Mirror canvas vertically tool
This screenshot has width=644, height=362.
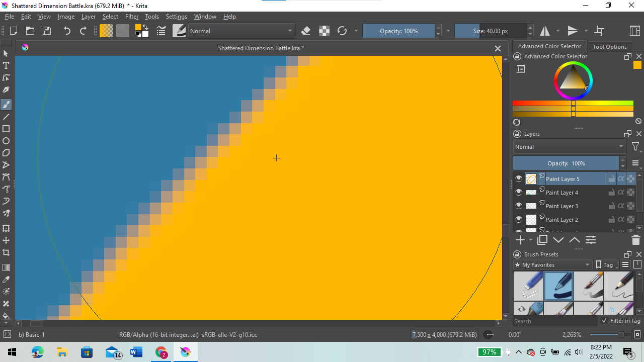573,31
